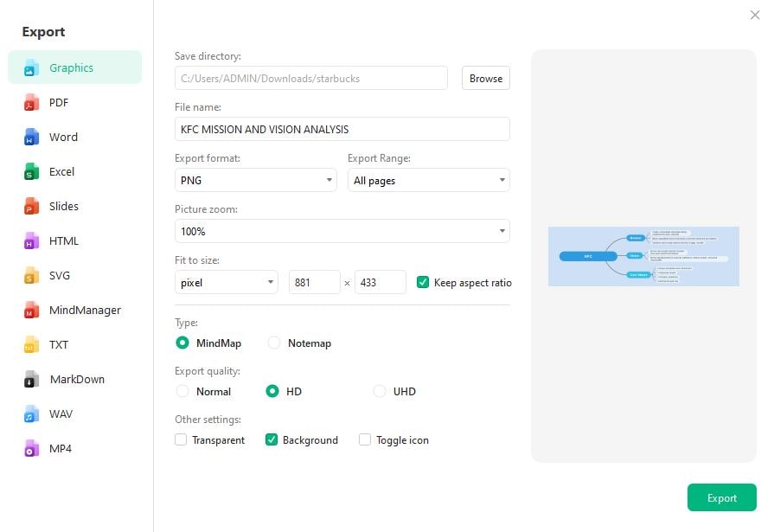Click the WAV audio icon
Image resolution: width=774 pixels, height=532 pixels.
pos(30,414)
